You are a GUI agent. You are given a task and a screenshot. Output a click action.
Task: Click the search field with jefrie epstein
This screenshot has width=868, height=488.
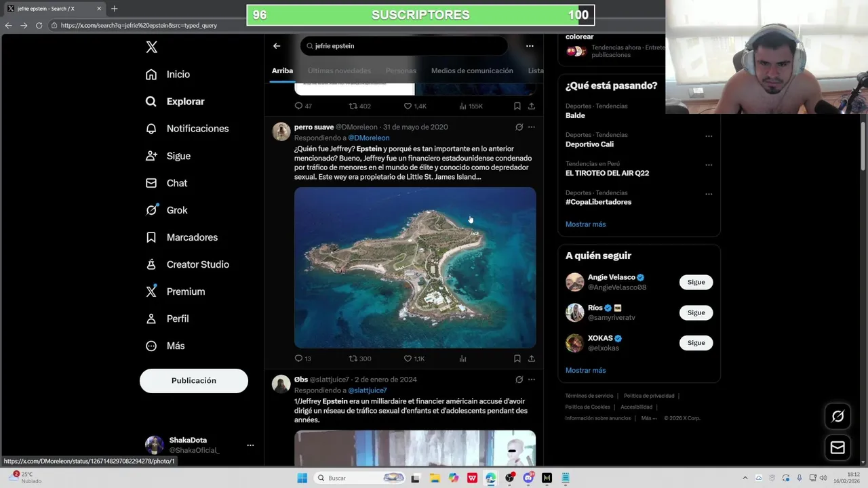click(x=404, y=46)
